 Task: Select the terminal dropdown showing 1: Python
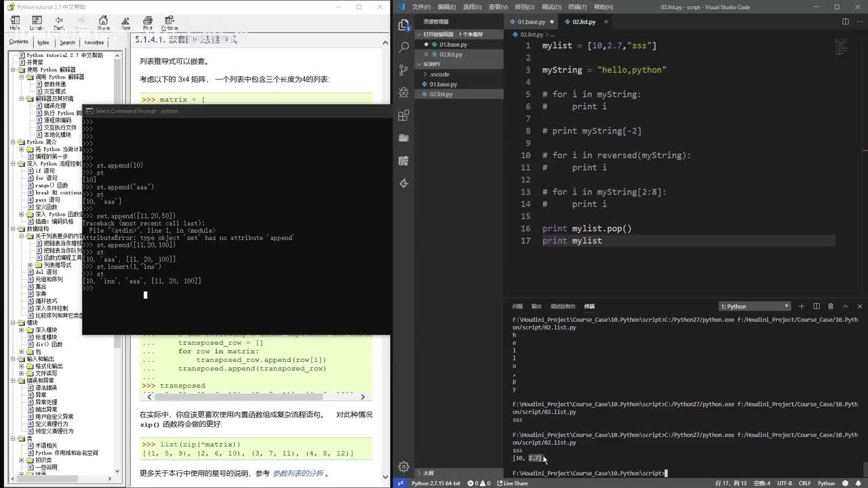tap(755, 306)
